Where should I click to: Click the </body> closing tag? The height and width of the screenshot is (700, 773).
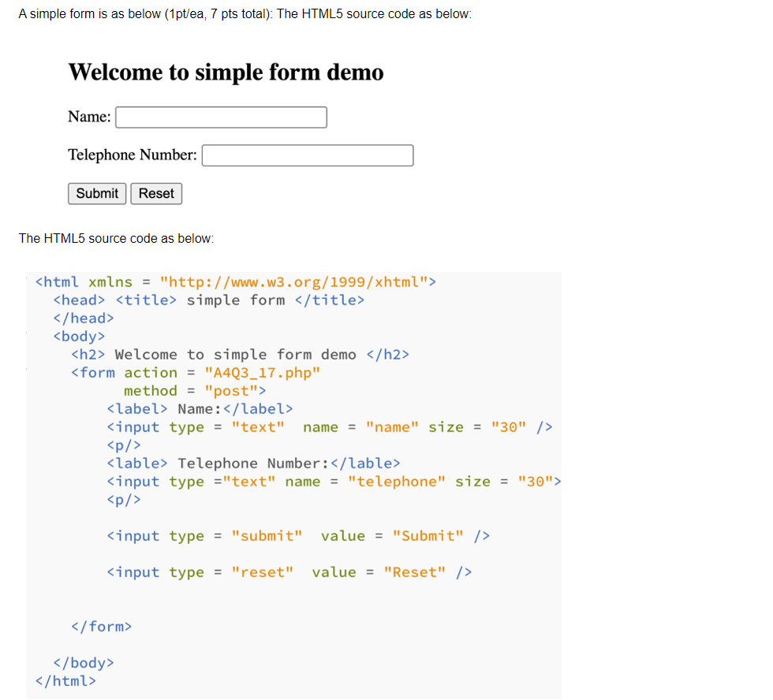tap(84, 663)
